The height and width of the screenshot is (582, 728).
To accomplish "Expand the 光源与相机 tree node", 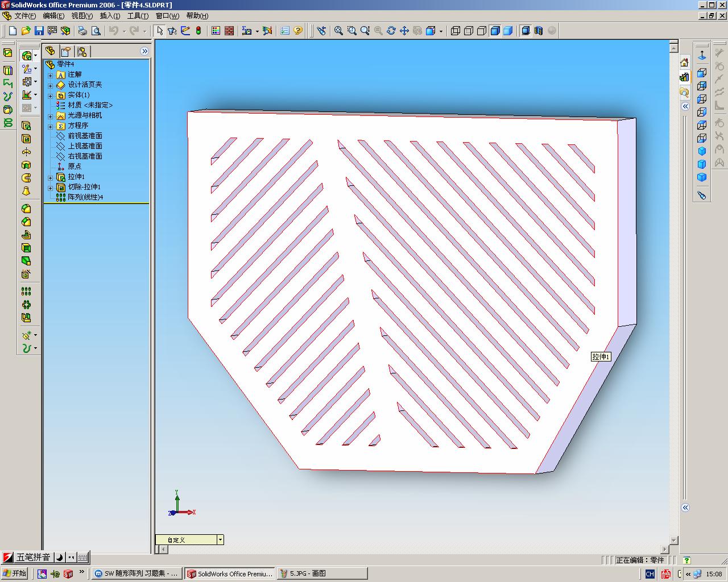I will 50,116.
